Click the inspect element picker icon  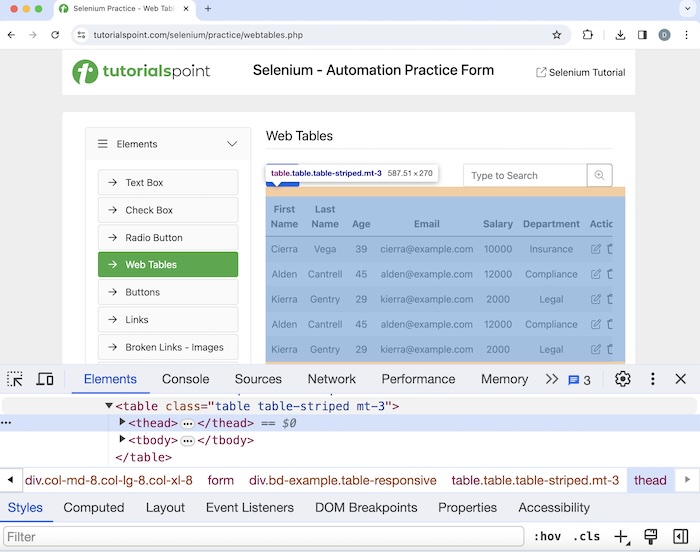(x=15, y=379)
